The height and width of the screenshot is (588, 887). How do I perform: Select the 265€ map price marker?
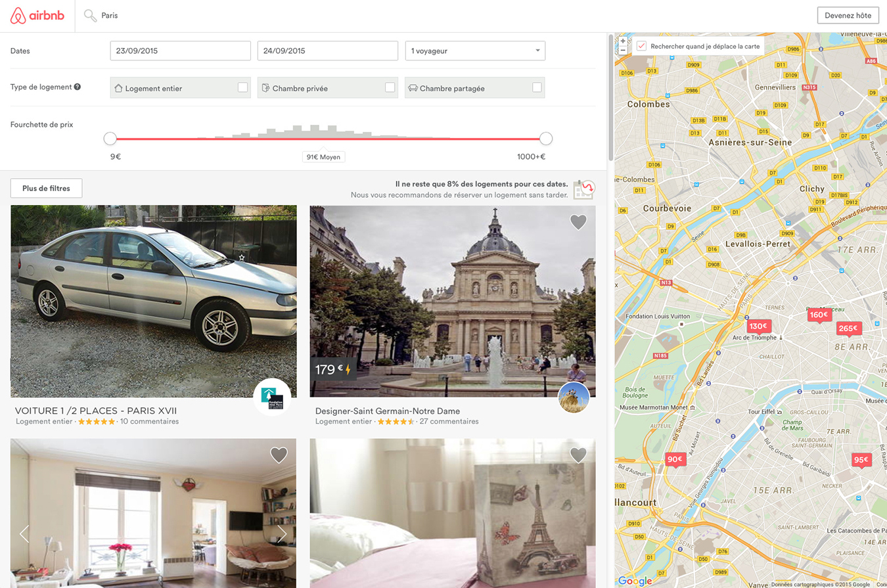(x=848, y=328)
